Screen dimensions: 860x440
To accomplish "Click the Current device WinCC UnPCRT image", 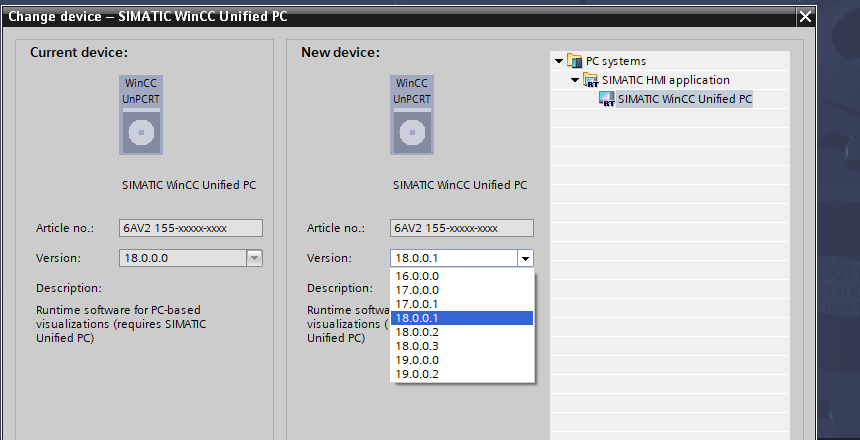I will click(141, 115).
